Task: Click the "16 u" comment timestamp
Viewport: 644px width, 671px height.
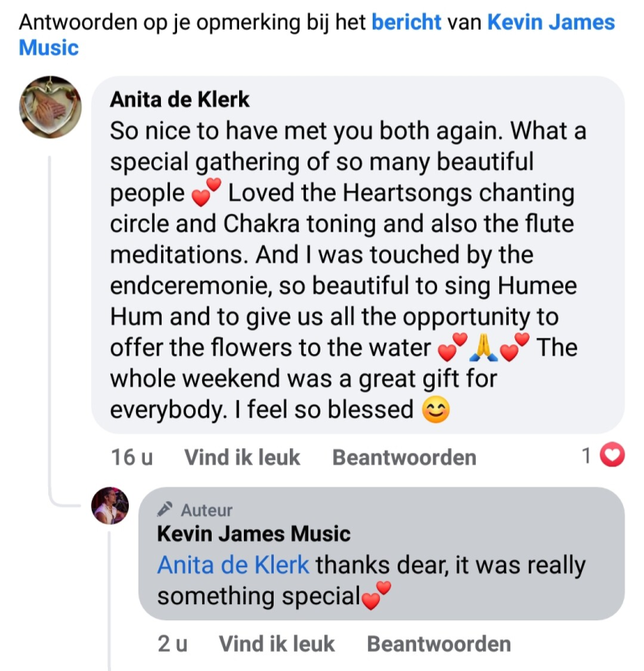Action: click(x=132, y=458)
